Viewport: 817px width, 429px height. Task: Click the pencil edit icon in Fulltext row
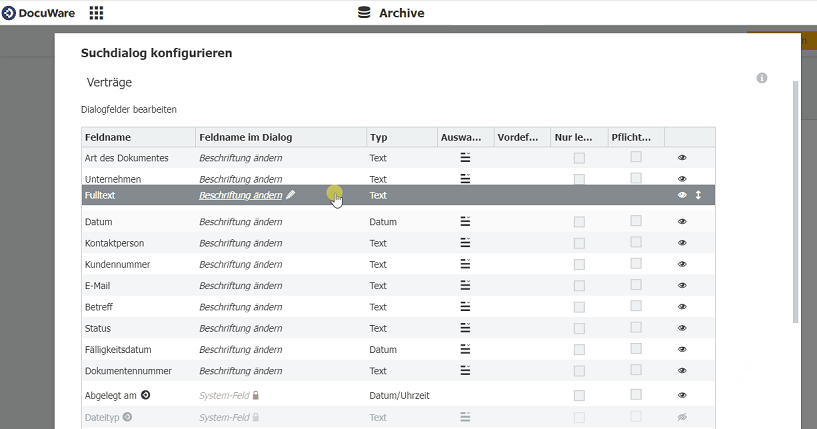(291, 195)
